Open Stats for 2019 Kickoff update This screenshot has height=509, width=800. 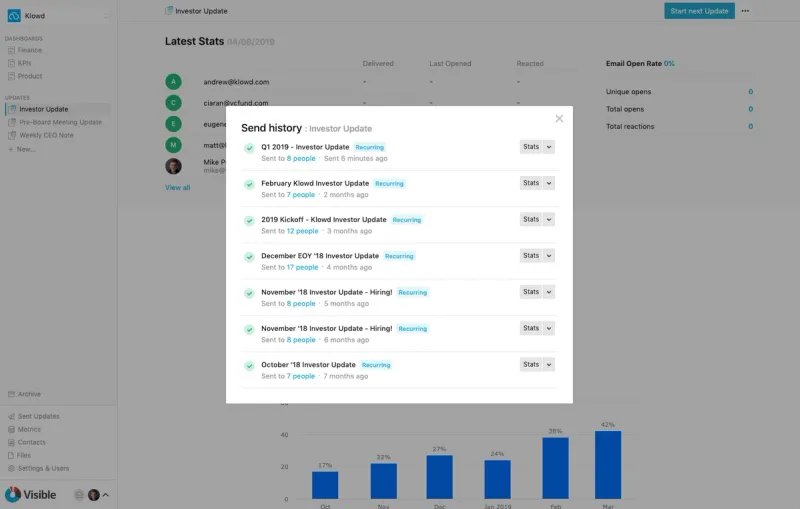pos(531,219)
